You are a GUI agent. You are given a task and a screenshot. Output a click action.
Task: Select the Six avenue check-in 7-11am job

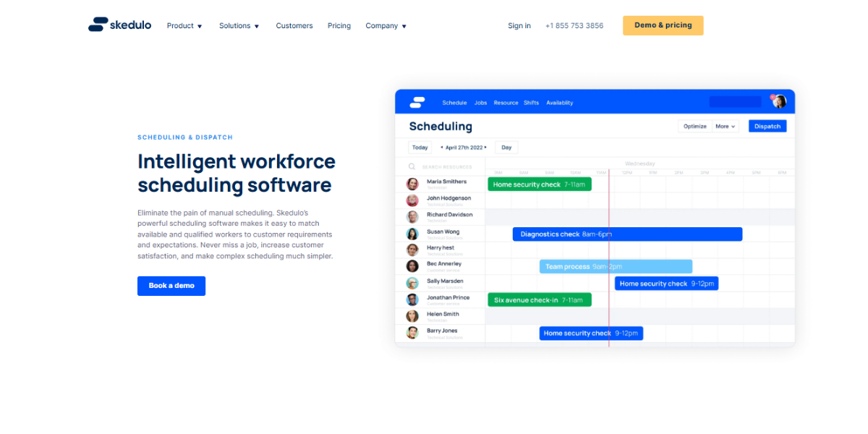[540, 299]
